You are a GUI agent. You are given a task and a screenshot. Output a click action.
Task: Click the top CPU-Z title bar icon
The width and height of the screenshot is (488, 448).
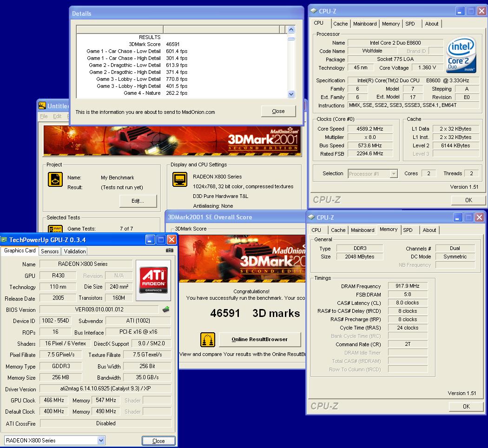(x=314, y=11)
